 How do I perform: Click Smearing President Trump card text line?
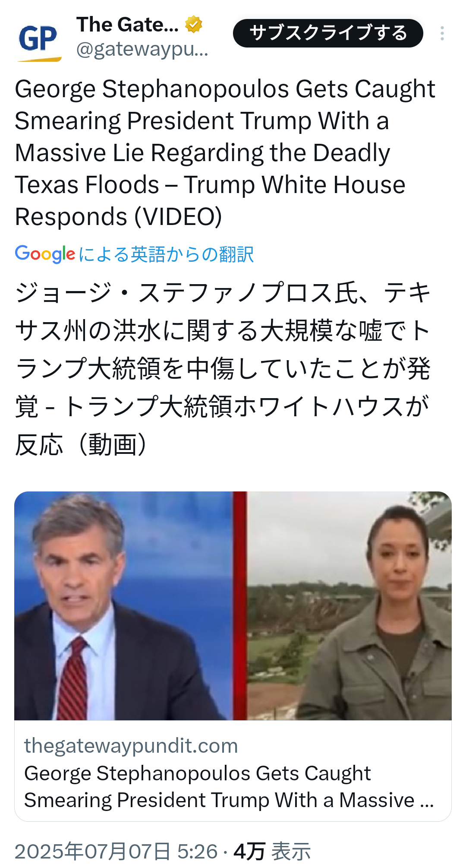pos(229,800)
